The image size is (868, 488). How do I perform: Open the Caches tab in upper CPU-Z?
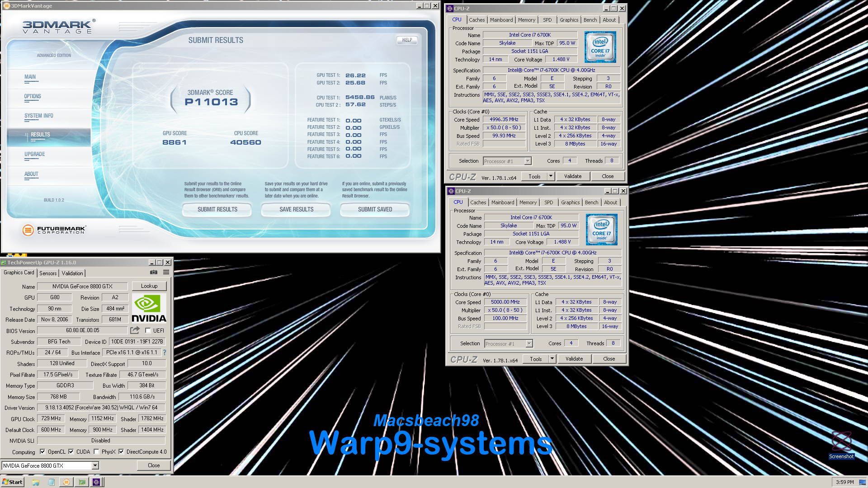point(476,20)
